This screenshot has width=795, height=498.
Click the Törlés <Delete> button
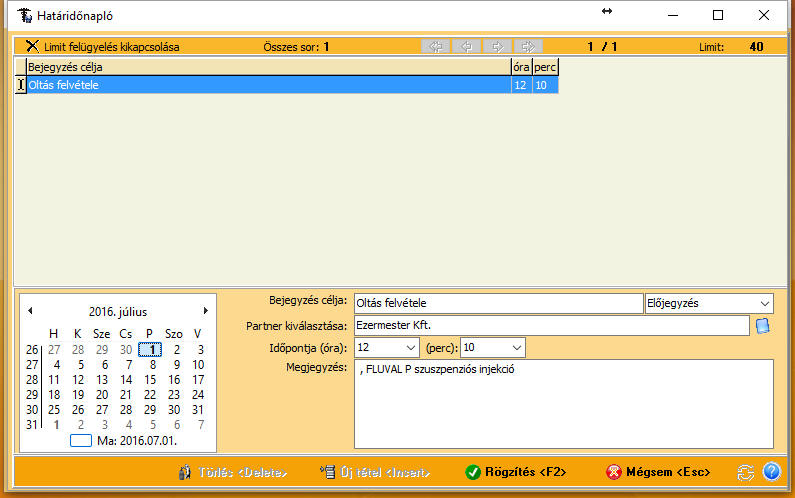click(233, 472)
